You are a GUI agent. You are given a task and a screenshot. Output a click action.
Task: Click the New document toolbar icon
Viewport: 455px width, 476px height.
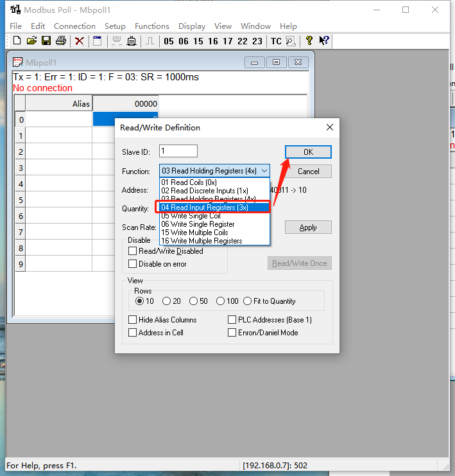17,41
